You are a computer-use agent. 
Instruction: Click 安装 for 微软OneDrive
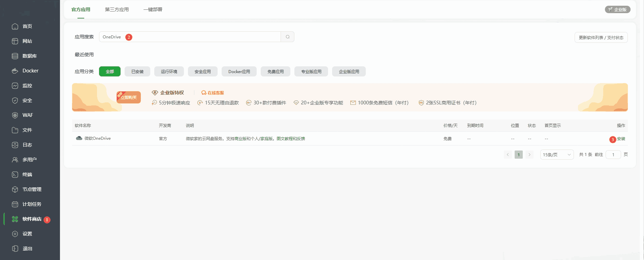pyautogui.click(x=621, y=139)
